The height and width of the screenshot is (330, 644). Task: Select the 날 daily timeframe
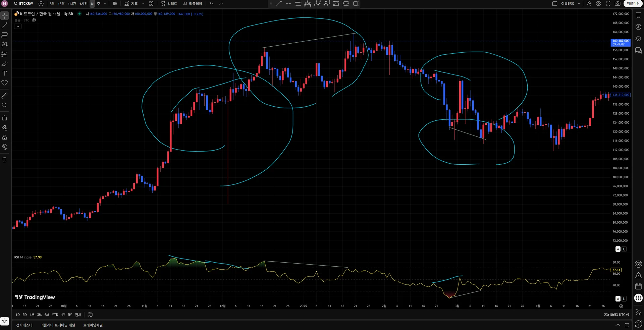click(x=92, y=4)
